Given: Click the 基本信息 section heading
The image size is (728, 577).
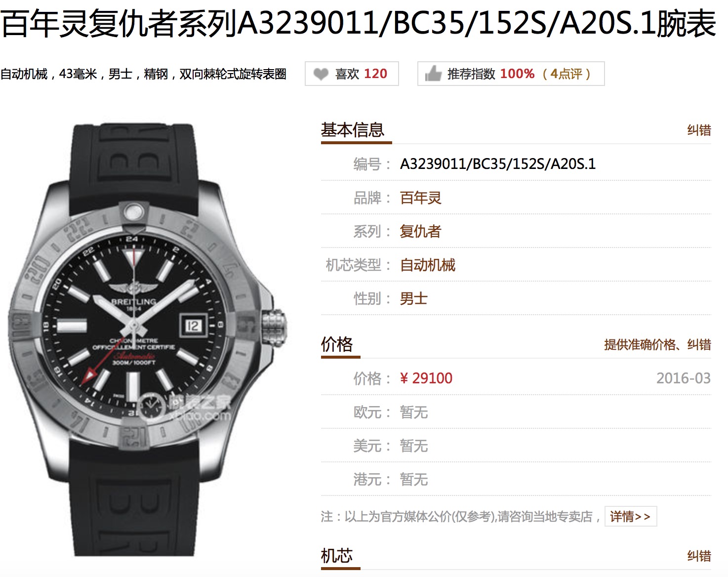Looking at the screenshot, I should point(353,130).
